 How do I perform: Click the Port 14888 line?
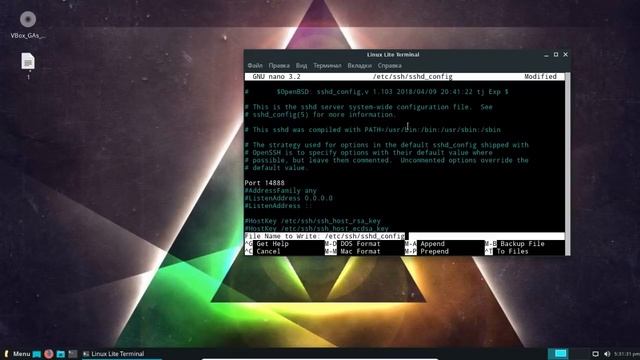[264, 183]
